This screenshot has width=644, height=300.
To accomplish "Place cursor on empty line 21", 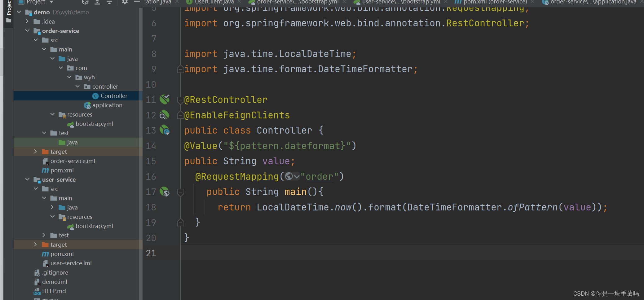I will click(412, 253).
